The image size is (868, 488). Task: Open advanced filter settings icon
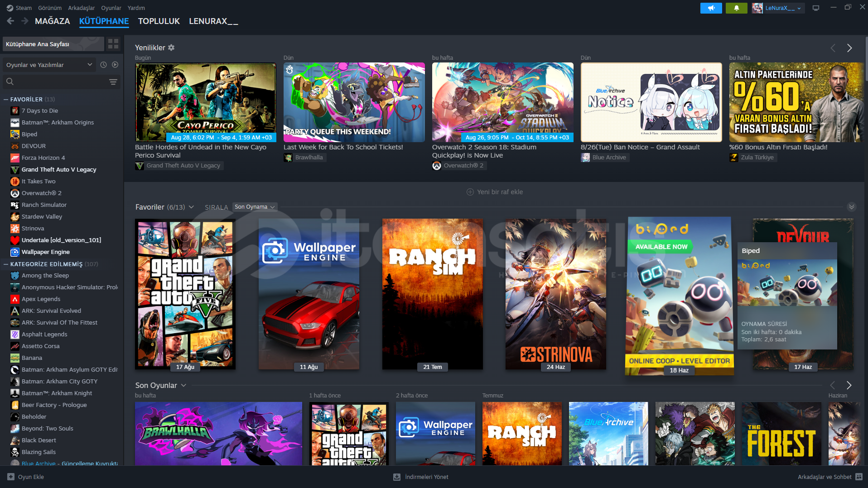pyautogui.click(x=113, y=81)
